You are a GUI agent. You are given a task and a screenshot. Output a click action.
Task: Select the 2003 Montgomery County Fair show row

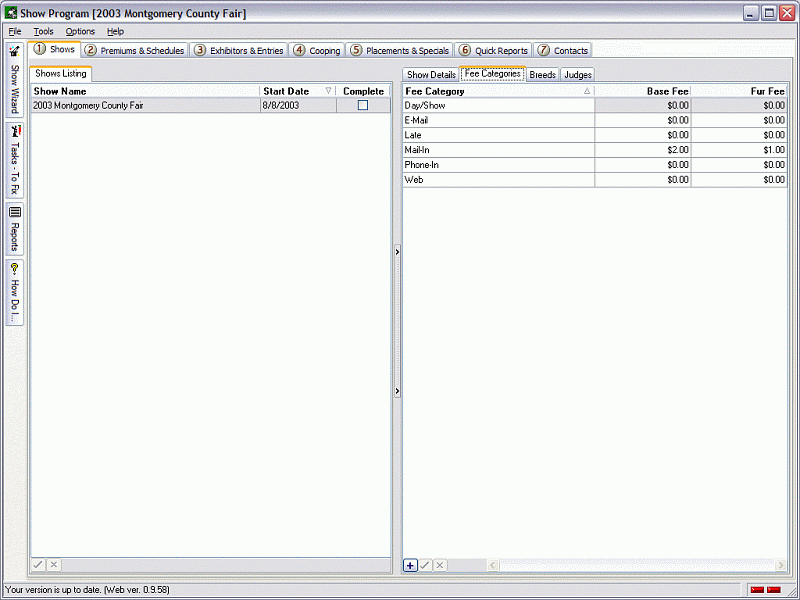(x=210, y=106)
